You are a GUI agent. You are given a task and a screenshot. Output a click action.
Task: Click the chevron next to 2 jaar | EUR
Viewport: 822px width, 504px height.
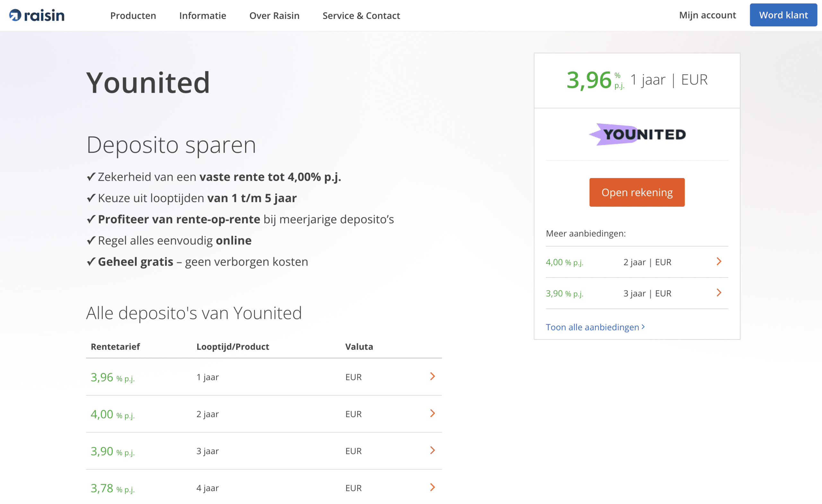coord(719,262)
